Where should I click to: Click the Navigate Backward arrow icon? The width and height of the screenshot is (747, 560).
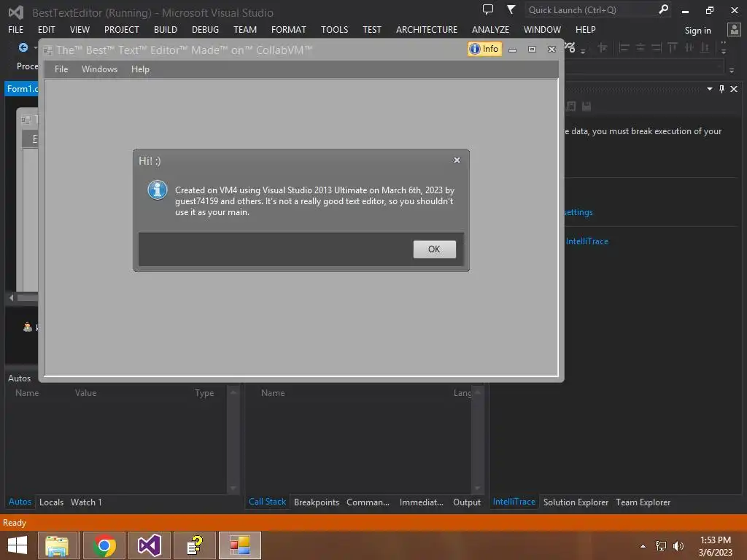pos(23,47)
